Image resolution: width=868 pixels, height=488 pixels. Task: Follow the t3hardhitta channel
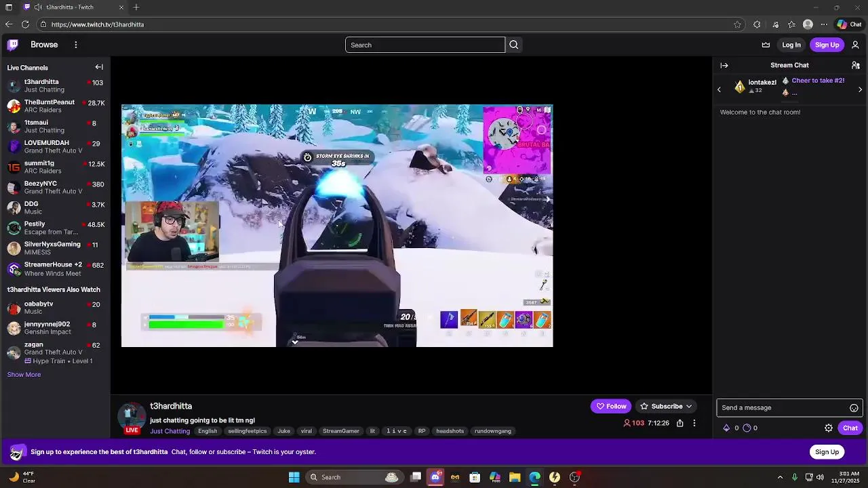coord(611,406)
